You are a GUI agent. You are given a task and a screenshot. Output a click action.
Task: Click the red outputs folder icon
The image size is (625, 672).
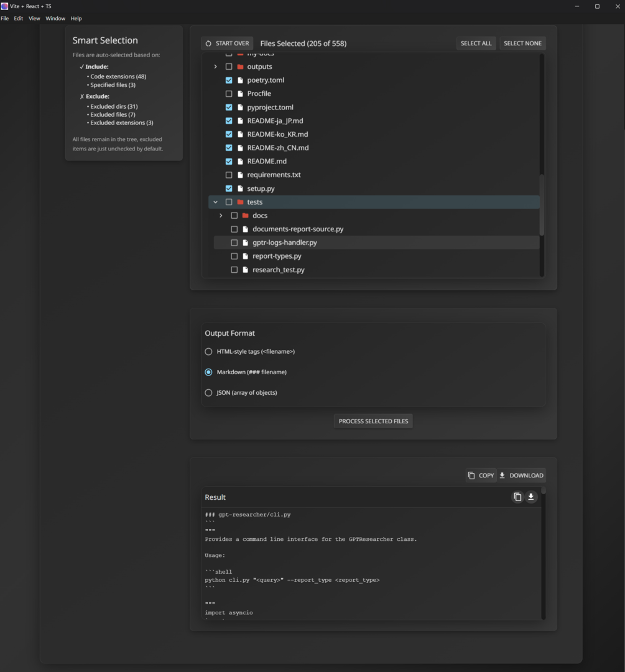point(240,67)
